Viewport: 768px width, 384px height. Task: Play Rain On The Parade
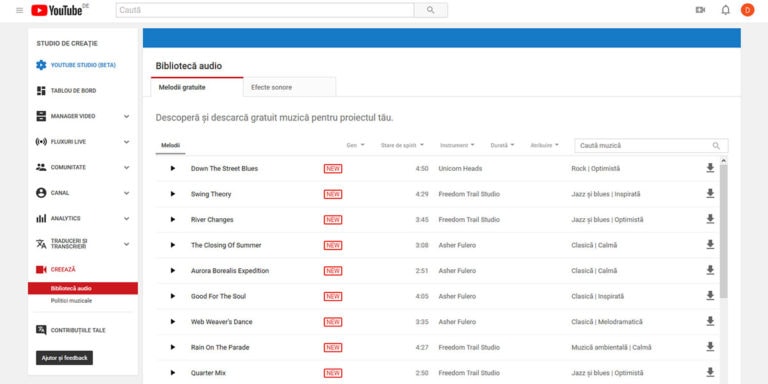coord(172,347)
